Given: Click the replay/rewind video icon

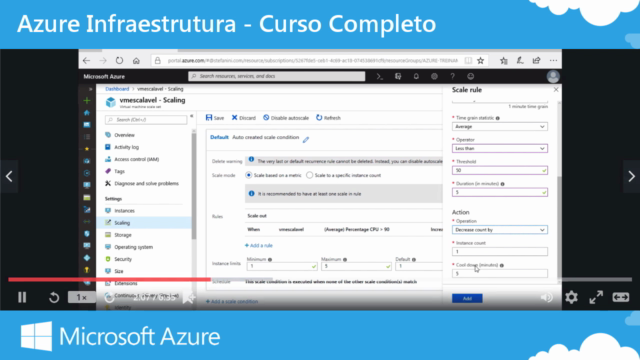Looking at the screenshot, I should tap(53, 298).
